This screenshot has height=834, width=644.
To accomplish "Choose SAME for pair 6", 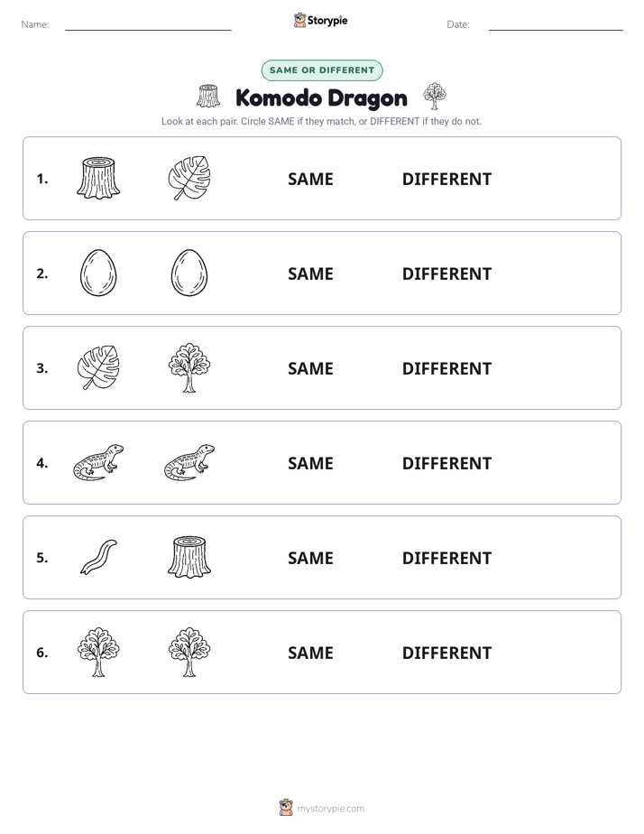I will (310, 653).
